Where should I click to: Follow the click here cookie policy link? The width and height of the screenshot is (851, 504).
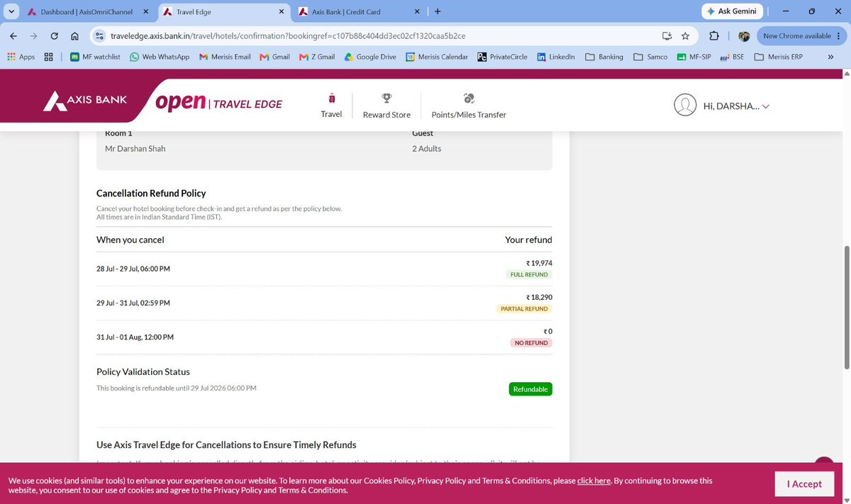594,481
